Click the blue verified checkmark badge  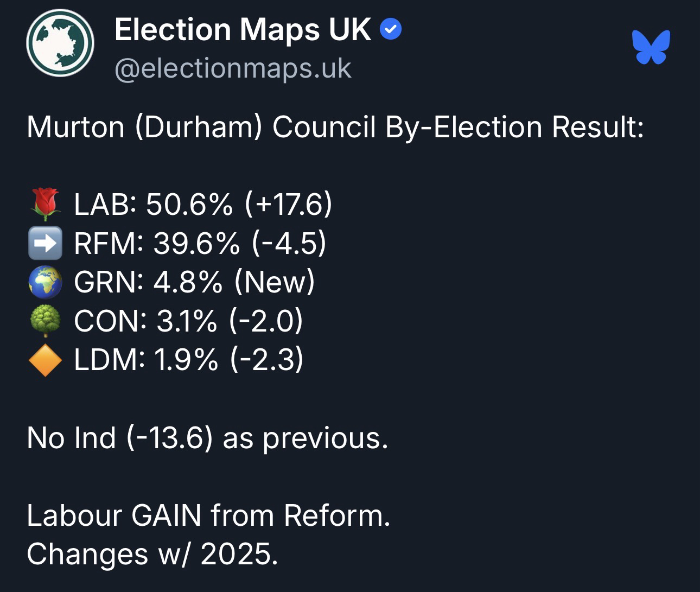(x=391, y=30)
